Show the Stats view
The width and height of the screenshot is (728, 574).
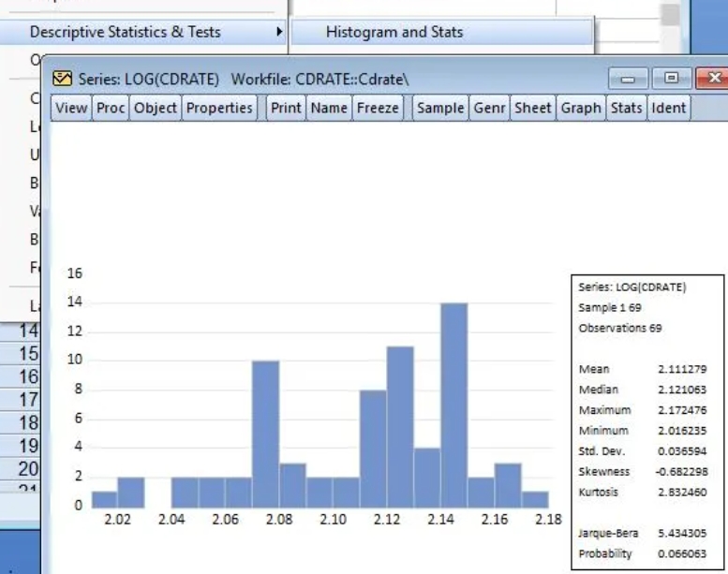coord(626,108)
